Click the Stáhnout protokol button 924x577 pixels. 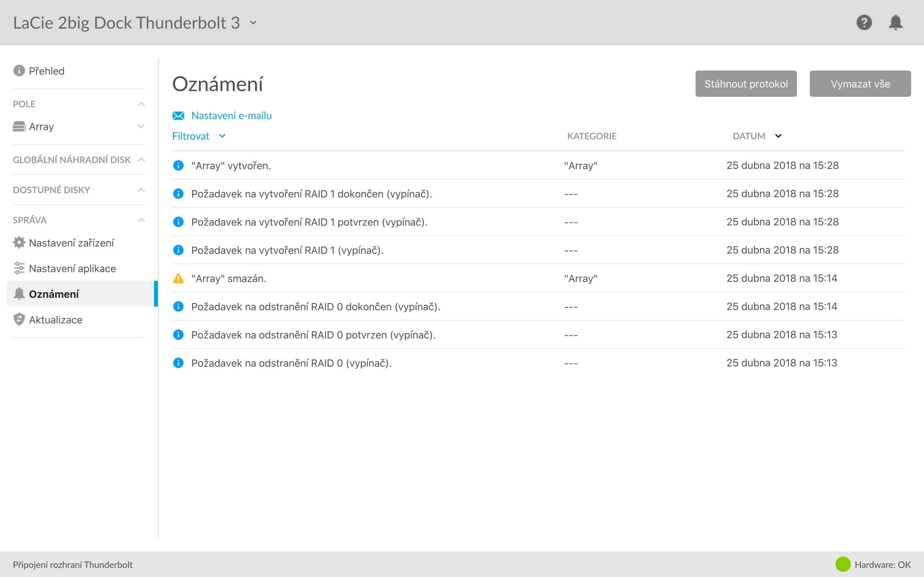(x=746, y=84)
